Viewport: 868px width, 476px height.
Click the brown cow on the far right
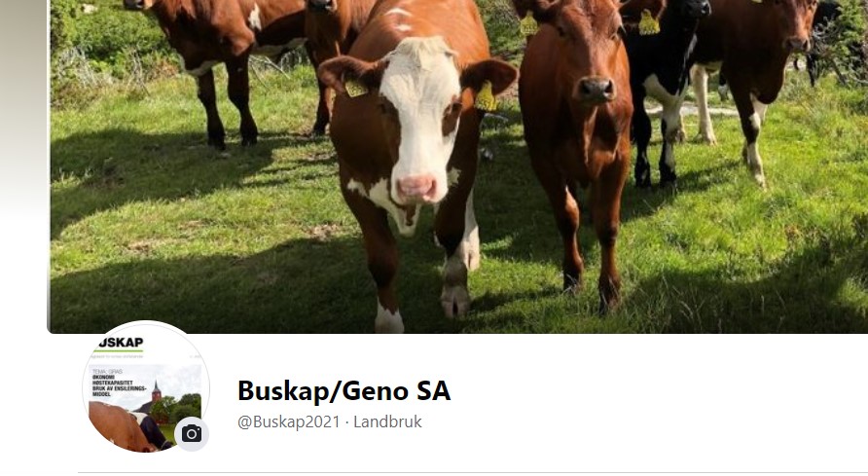tap(758, 78)
